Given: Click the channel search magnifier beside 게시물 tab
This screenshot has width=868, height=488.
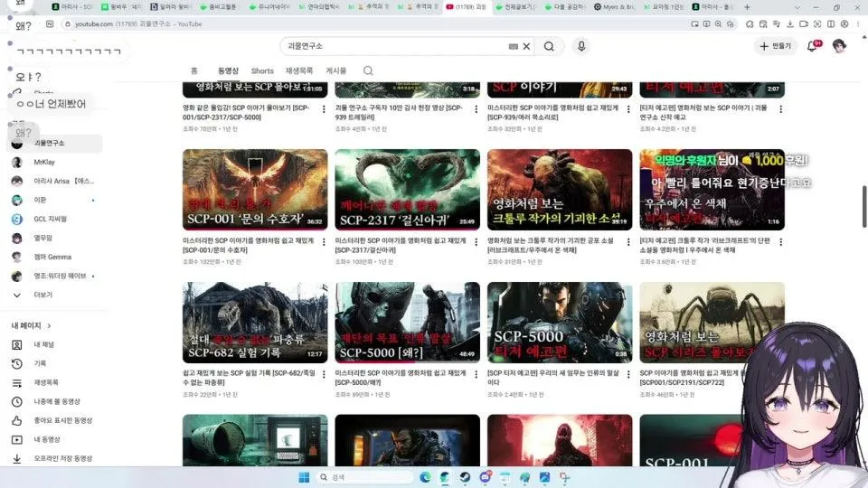Looking at the screenshot, I should tap(368, 70).
